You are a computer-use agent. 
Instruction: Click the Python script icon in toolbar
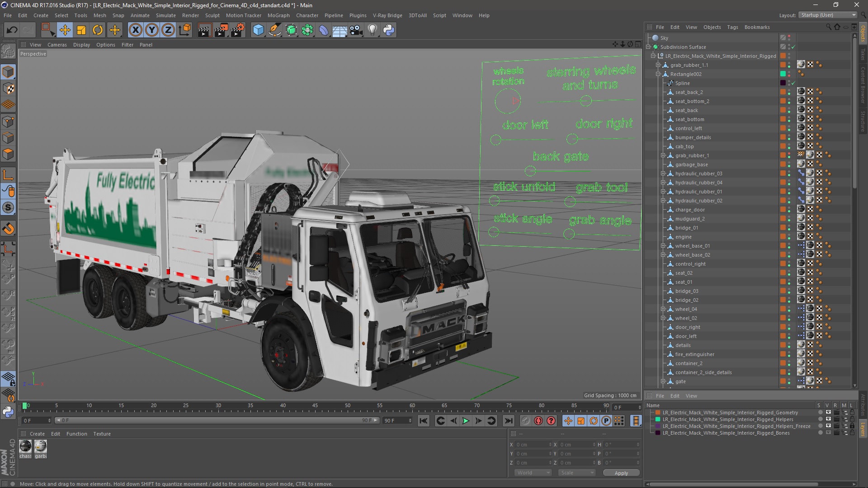(389, 30)
